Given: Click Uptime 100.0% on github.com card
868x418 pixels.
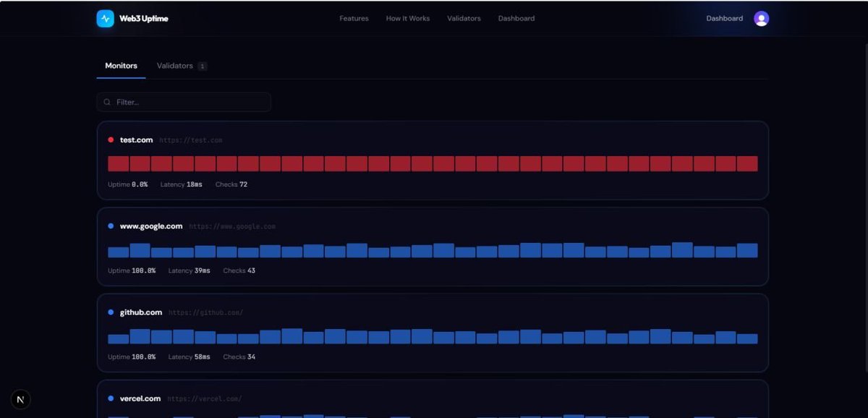Looking at the screenshot, I should [x=132, y=357].
